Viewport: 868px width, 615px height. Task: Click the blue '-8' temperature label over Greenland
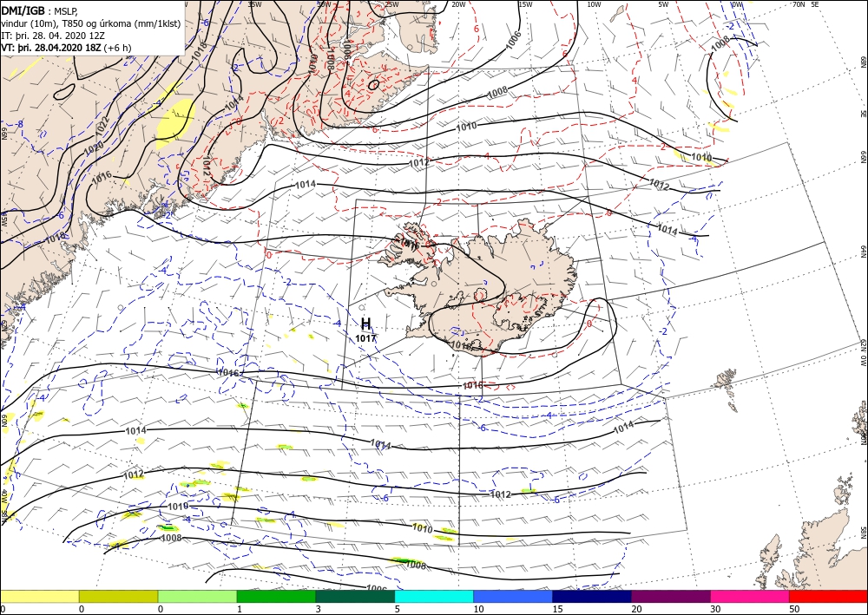(19, 124)
